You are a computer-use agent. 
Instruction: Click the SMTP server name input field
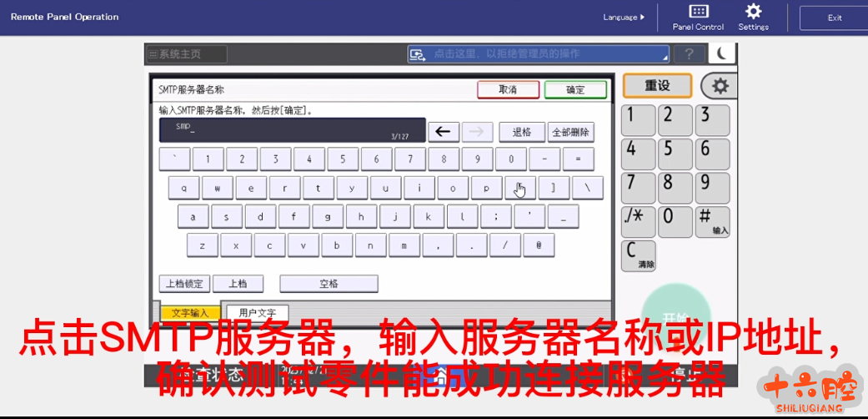click(292, 129)
